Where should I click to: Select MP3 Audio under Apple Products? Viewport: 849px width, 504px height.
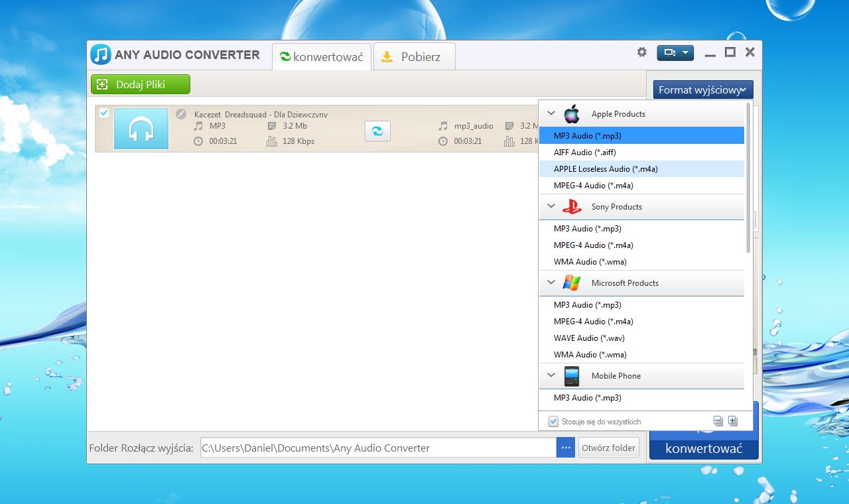(x=641, y=135)
